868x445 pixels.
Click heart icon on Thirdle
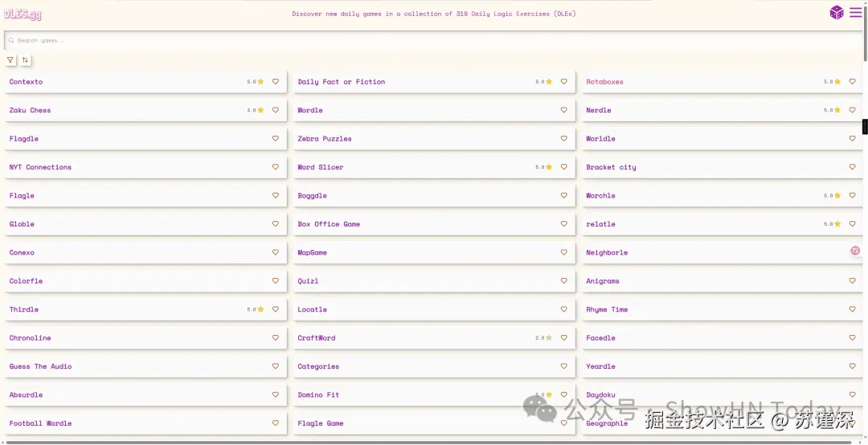point(275,309)
